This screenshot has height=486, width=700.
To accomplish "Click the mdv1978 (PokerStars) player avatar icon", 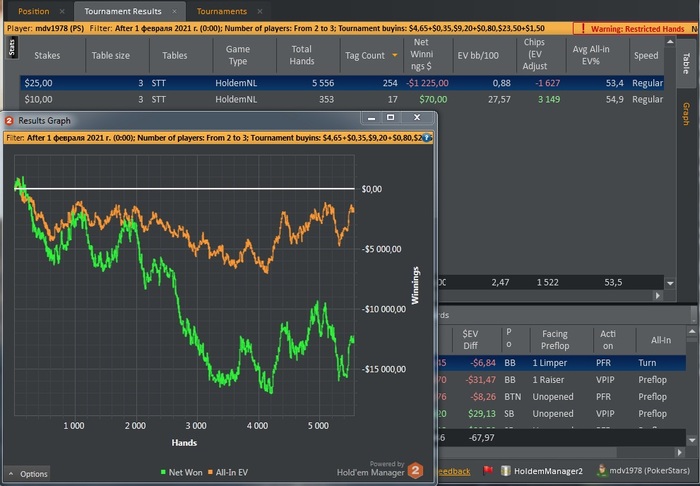I will click(x=602, y=470).
